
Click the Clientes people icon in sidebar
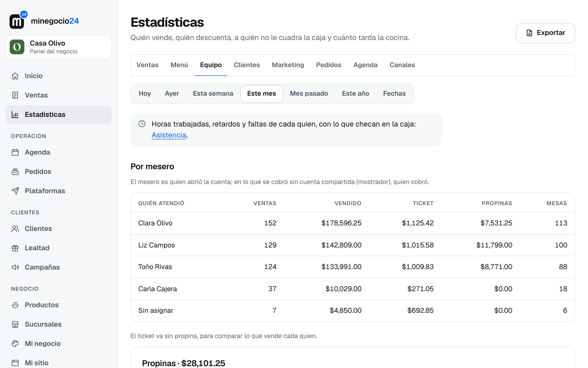[15, 229]
